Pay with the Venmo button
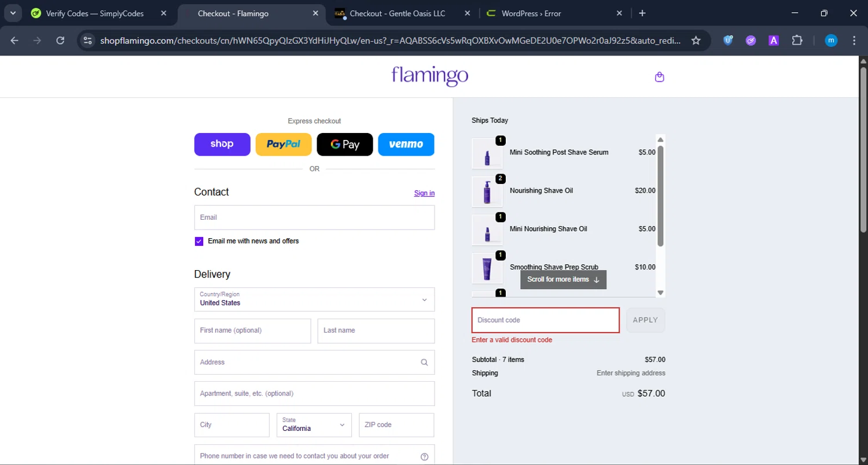Viewport: 868px width, 465px height. point(406,145)
